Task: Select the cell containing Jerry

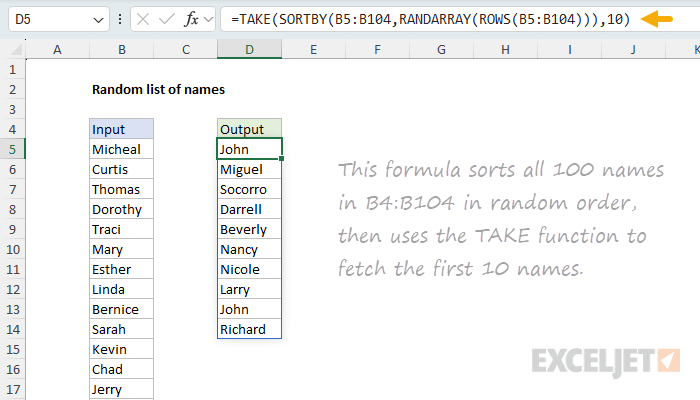Action: (x=121, y=389)
